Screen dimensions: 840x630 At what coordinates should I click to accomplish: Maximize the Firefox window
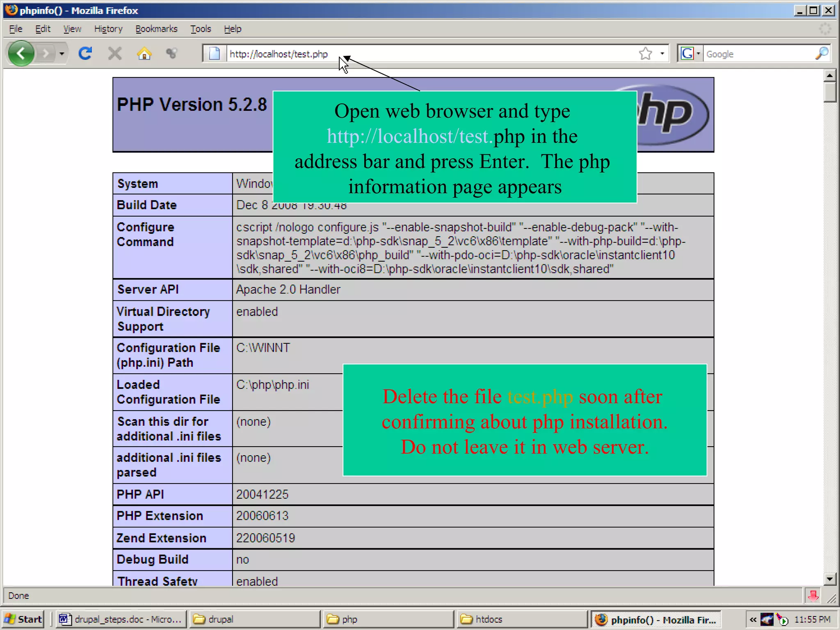[814, 10]
